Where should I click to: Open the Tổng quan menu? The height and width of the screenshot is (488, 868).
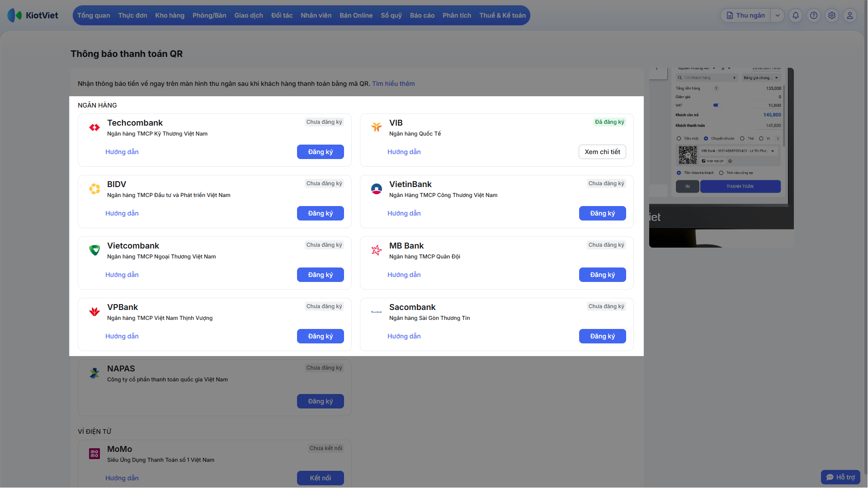click(x=94, y=15)
